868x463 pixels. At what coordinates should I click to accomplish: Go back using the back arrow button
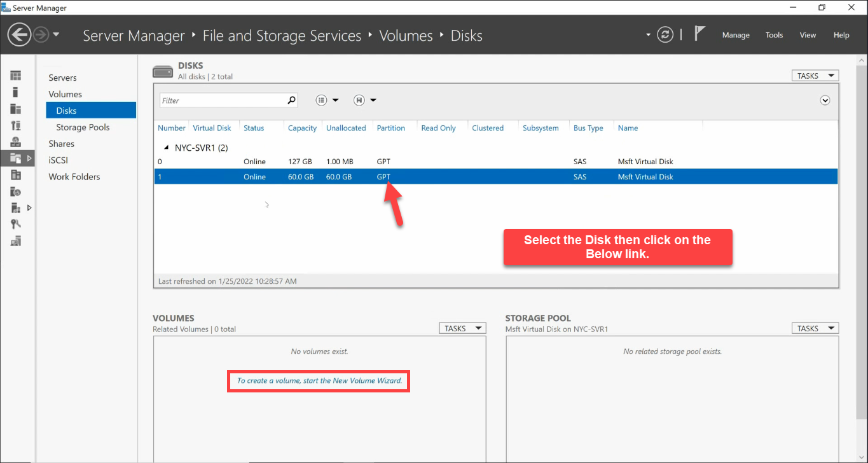point(19,34)
